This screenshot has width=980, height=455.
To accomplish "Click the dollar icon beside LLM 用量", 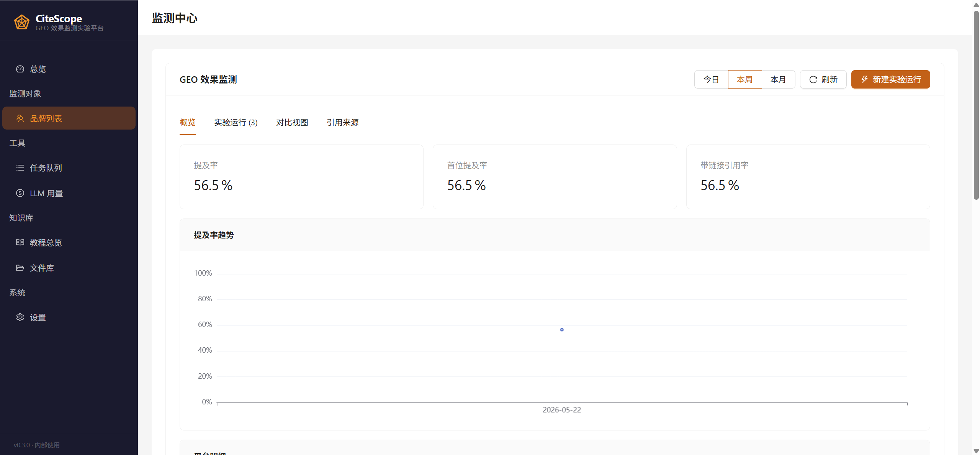I will [20, 193].
